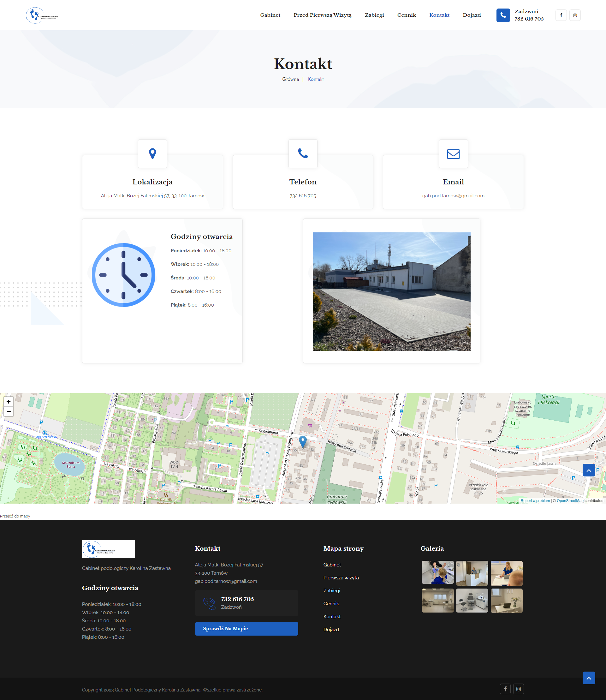606x700 pixels.
Task: Open Instagram from header icon
Action: (x=575, y=15)
